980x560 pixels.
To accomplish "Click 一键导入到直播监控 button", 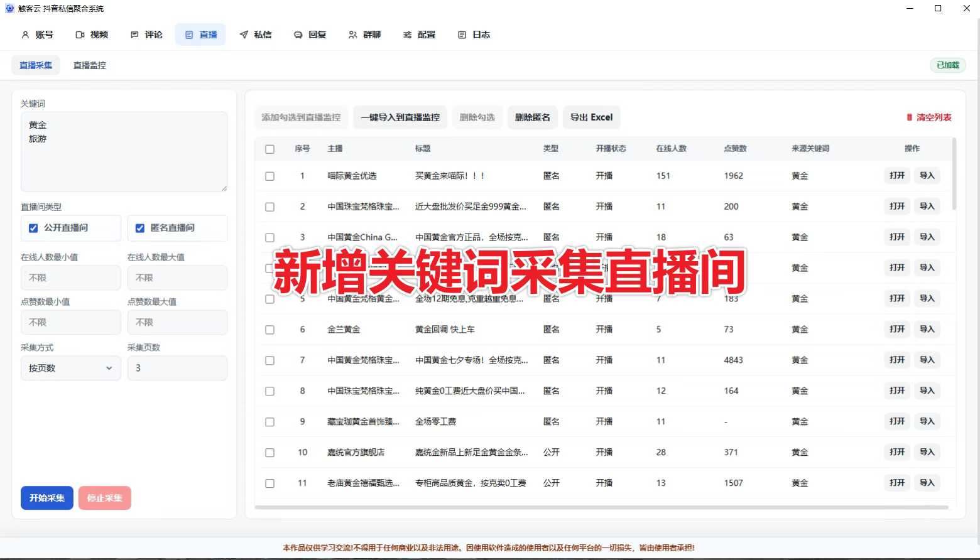I will click(x=400, y=117).
